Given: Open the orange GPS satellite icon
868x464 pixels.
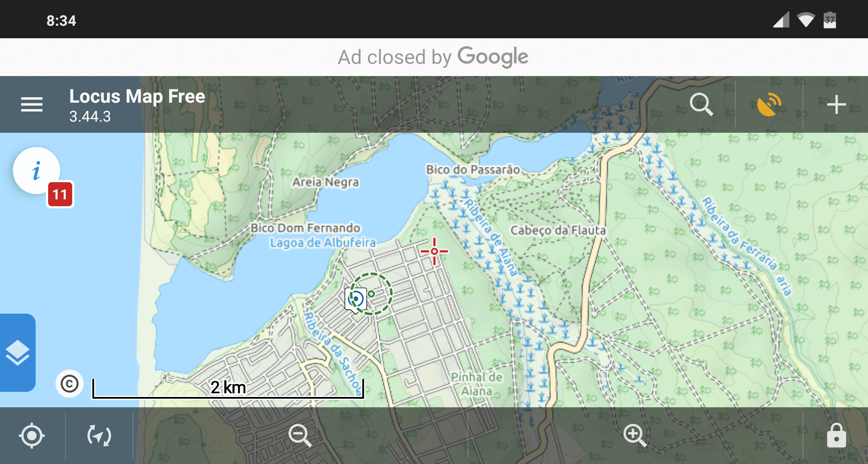Looking at the screenshot, I should [769, 104].
